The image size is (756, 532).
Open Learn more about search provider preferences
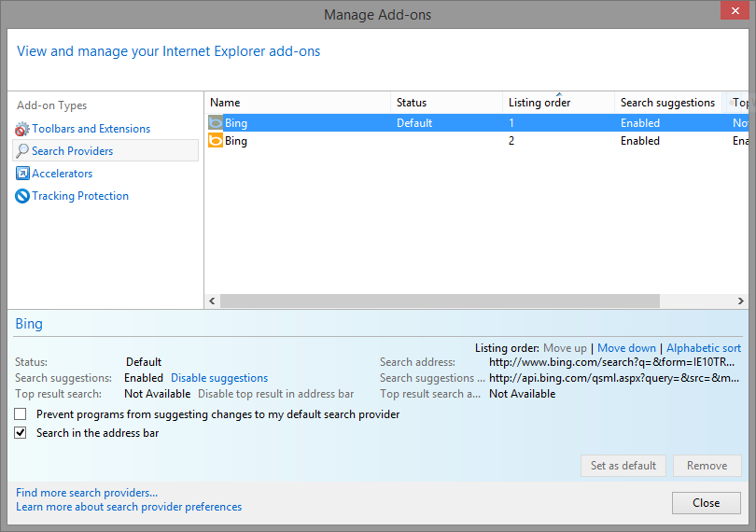tap(129, 507)
